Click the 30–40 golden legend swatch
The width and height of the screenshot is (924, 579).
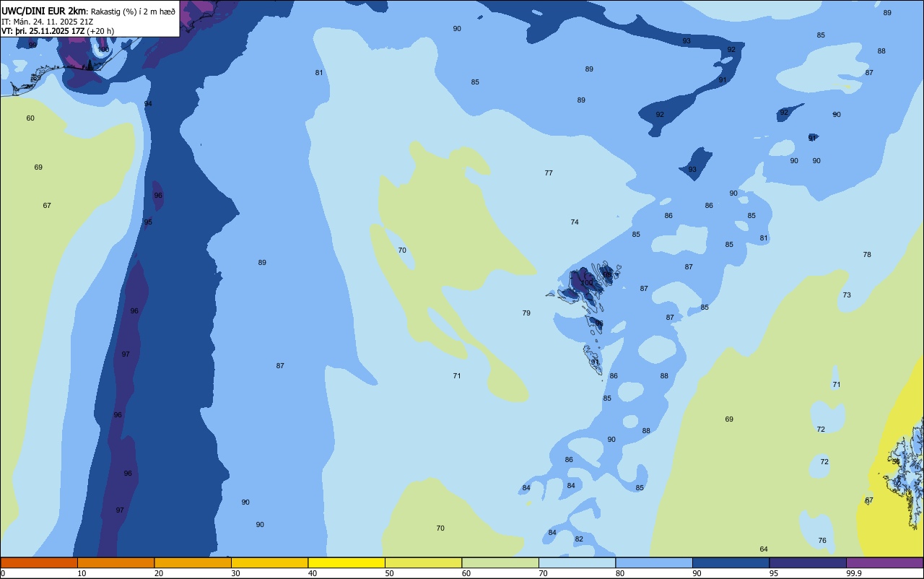[269, 562]
